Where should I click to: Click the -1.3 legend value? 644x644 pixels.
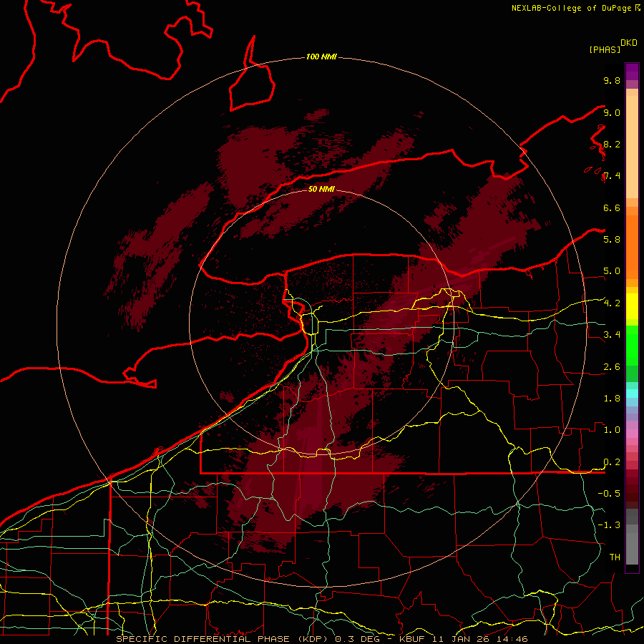click(x=609, y=525)
